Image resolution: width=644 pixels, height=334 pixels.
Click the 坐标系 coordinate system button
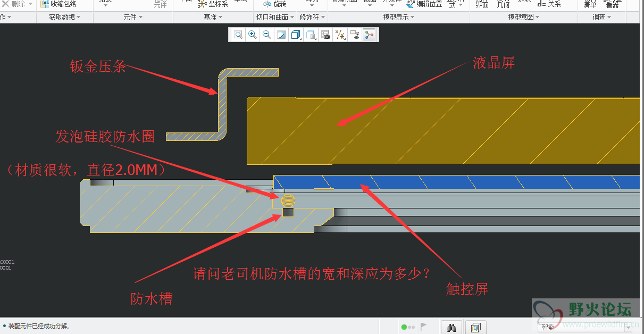coord(213,4)
